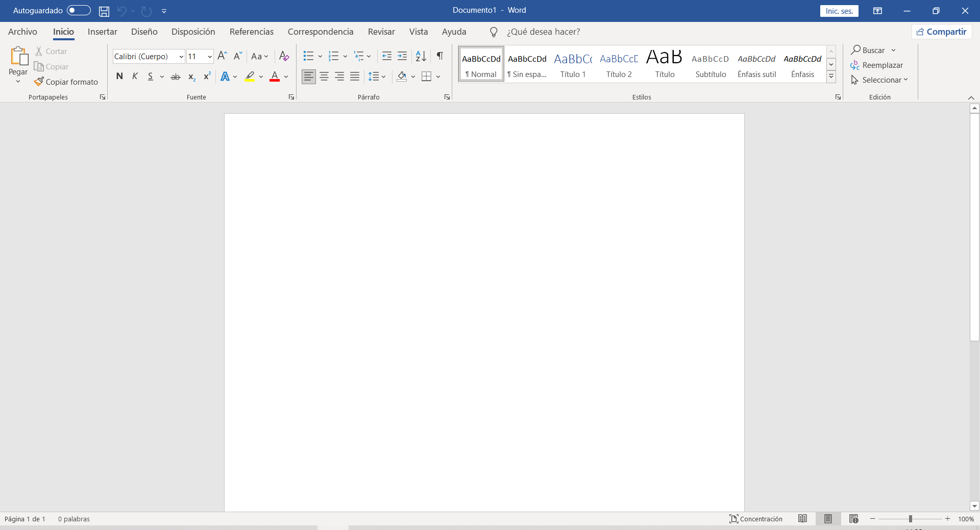The image size is (980, 530).
Task: Increase paragraph indent
Action: (x=402, y=56)
